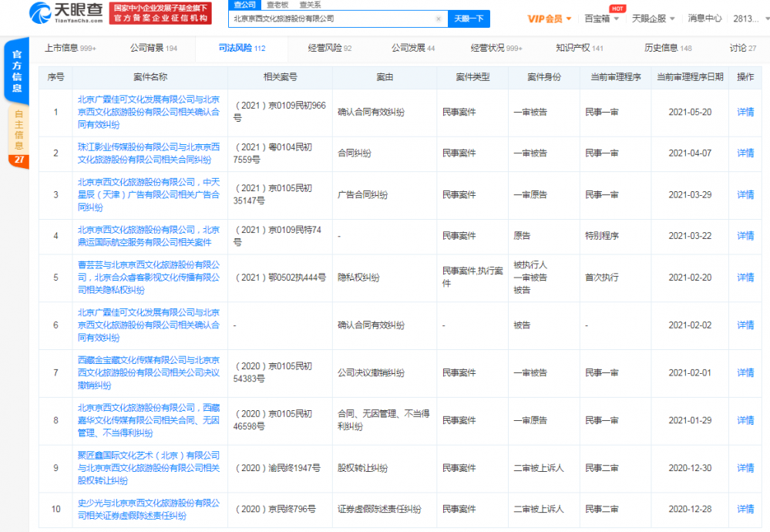Select the 特别程序 procedure cell
Image resolution: width=770 pixels, height=532 pixels.
pyautogui.click(x=601, y=236)
